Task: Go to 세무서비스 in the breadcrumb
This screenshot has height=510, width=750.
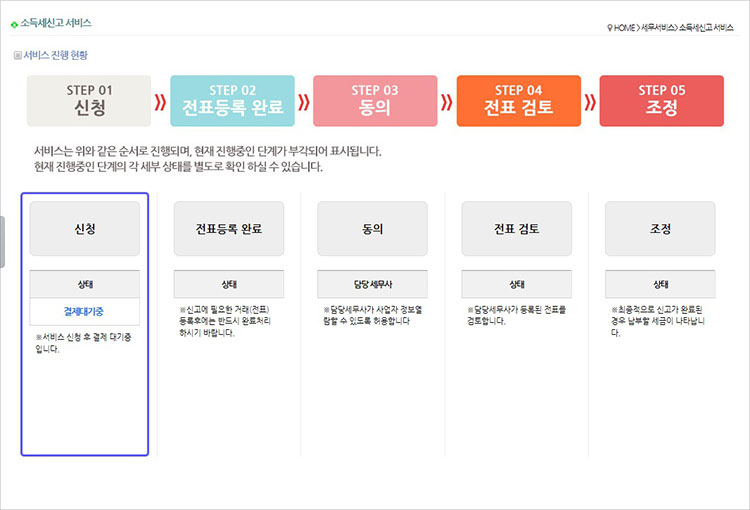Action: pos(657,27)
